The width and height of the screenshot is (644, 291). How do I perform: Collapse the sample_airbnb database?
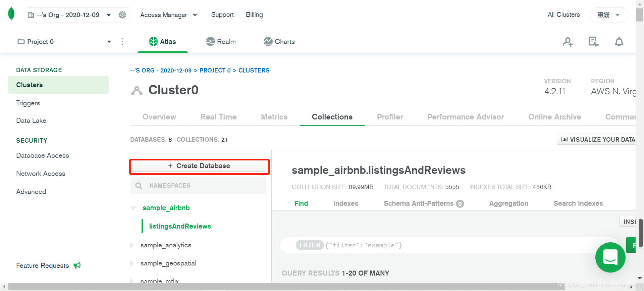[x=133, y=208]
